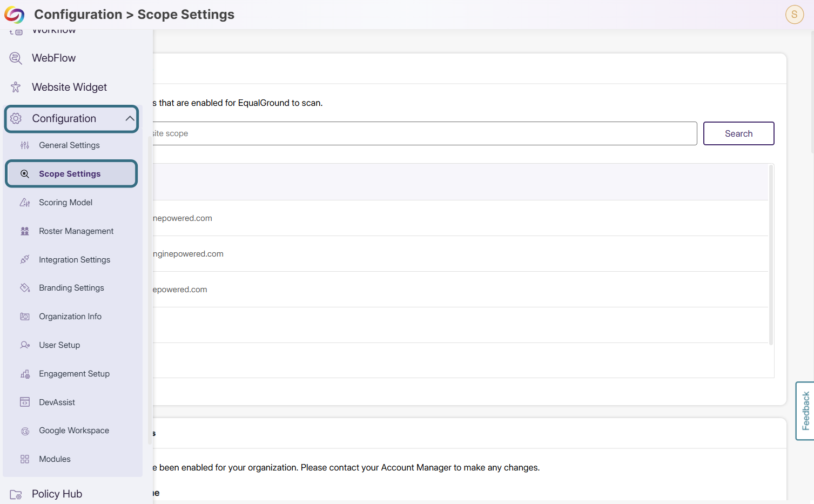Select Scope Settings menu item

coord(71,173)
